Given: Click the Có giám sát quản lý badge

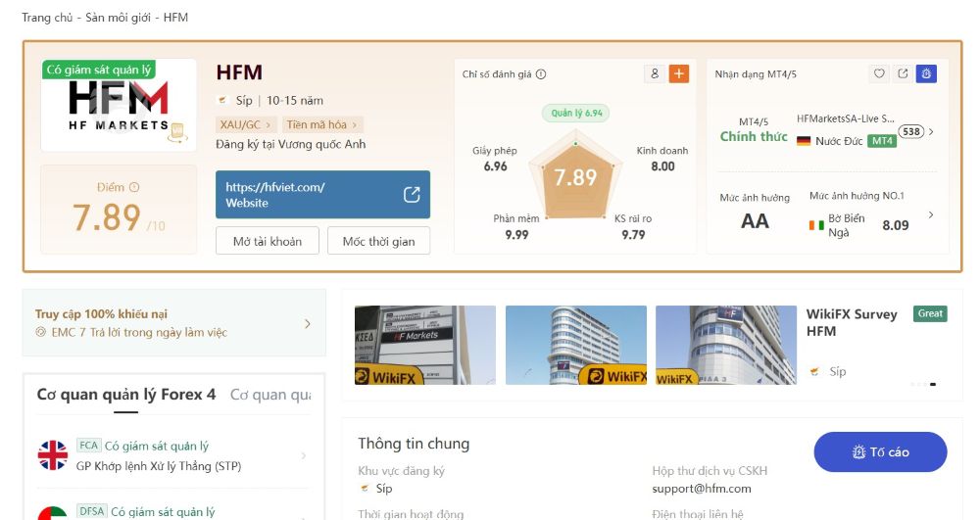Looking at the screenshot, I should point(99,70).
